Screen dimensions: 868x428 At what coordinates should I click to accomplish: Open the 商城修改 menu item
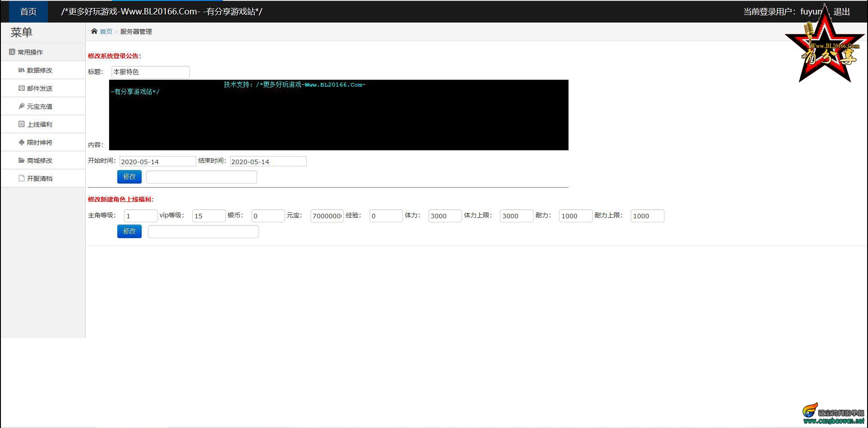click(x=43, y=160)
